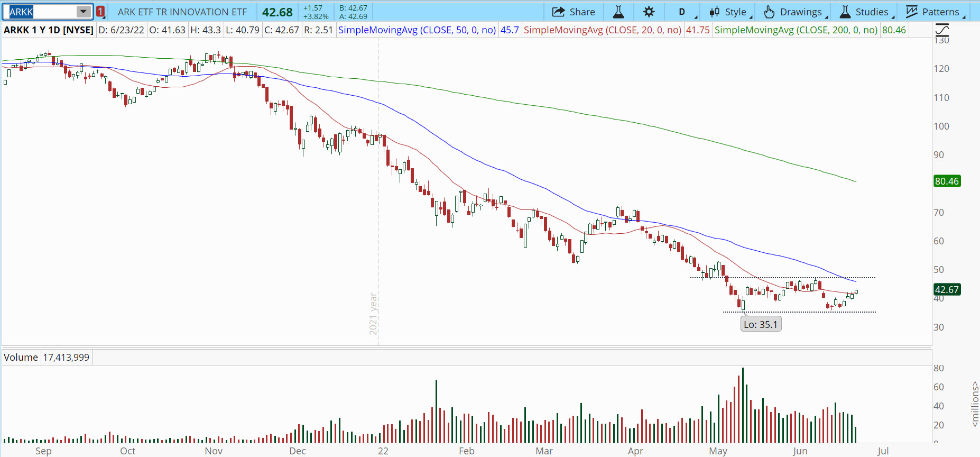Click the Share button
980x457 pixels.
point(574,12)
